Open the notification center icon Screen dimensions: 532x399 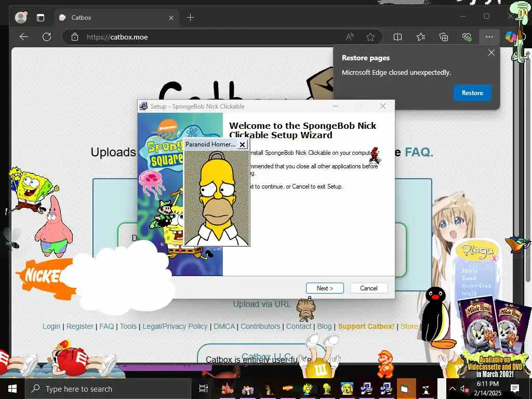515,389
